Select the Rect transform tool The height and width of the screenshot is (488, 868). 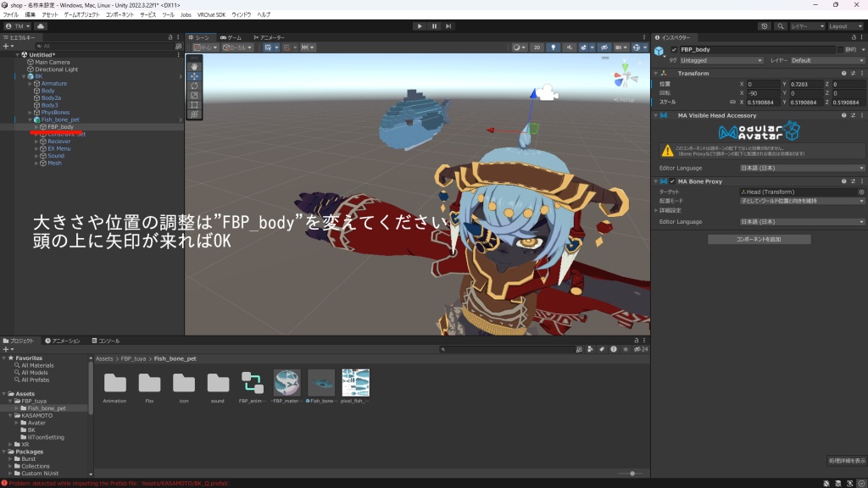click(x=194, y=104)
